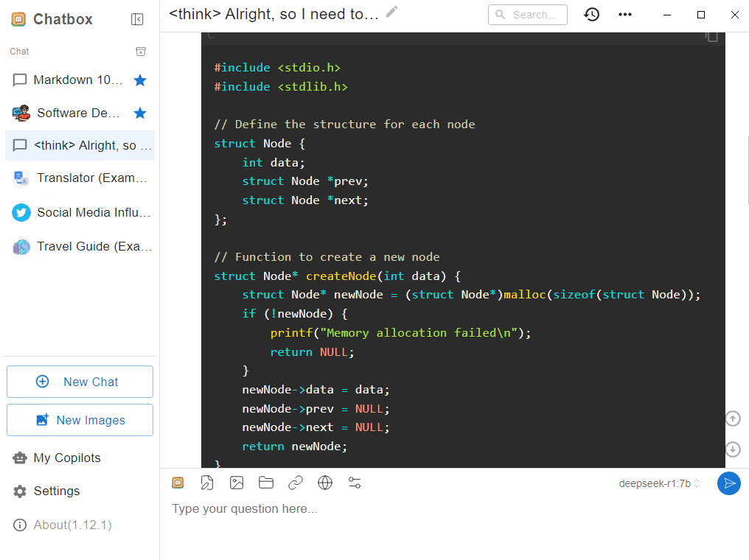Select the '<think> Alright, so' conversation
The height and width of the screenshot is (560, 749).
click(80, 146)
